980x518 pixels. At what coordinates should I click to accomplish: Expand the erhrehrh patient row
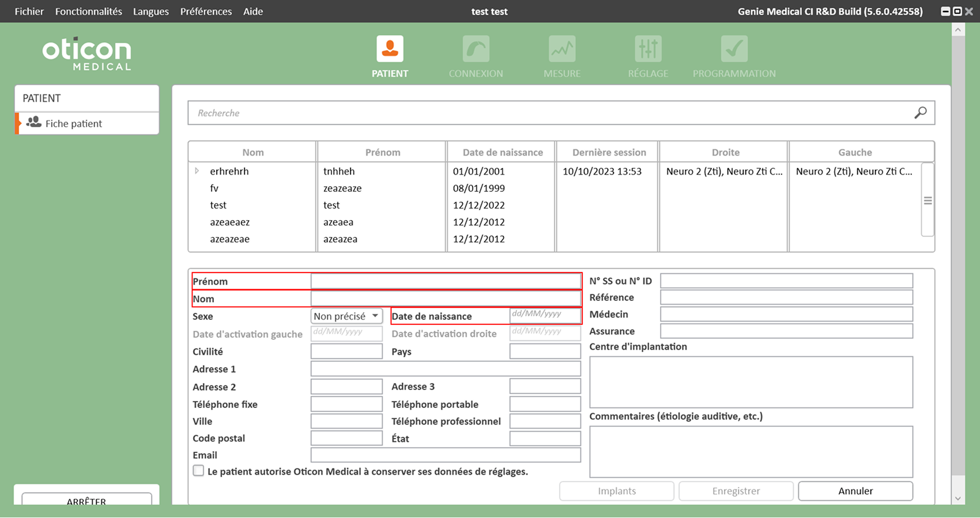[x=197, y=171]
